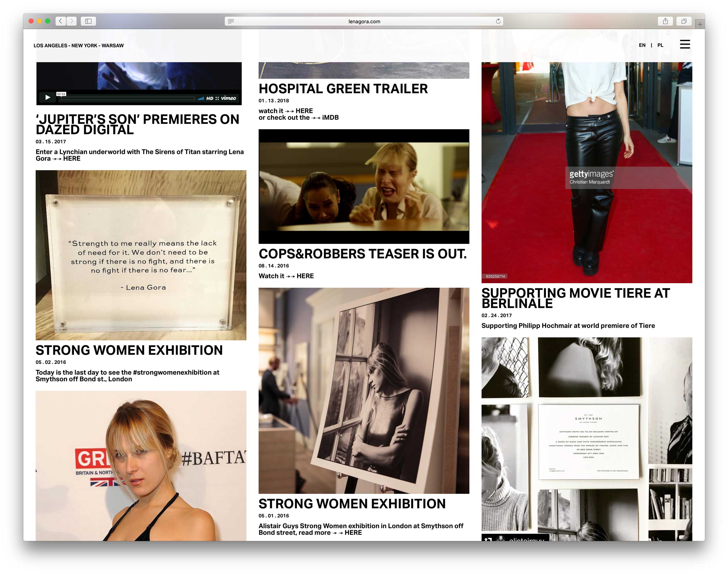
Task: Reload the page with refresh icon
Action: [x=498, y=21]
